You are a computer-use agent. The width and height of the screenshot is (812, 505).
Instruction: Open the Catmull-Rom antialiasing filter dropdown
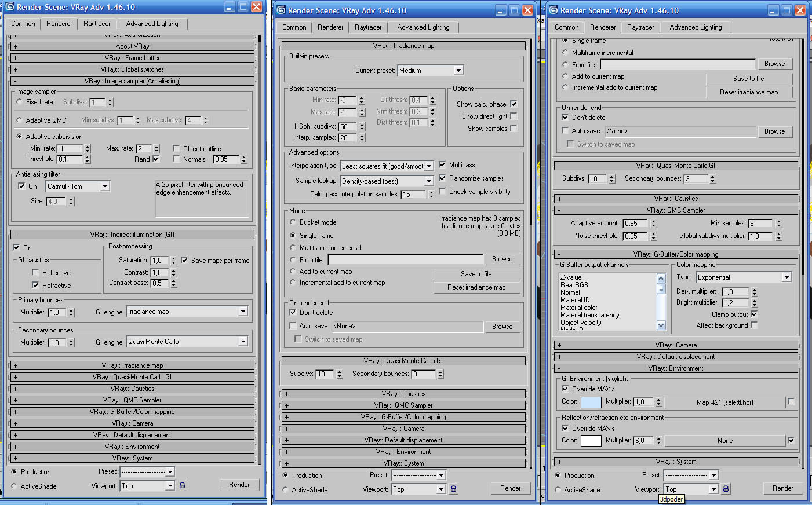(105, 186)
